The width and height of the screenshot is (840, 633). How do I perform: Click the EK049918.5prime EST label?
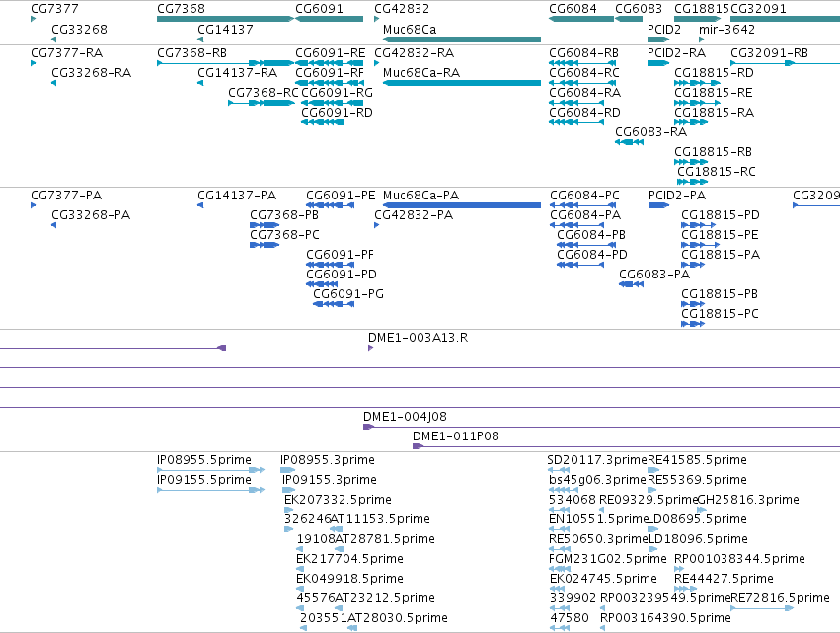pyautogui.click(x=349, y=579)
